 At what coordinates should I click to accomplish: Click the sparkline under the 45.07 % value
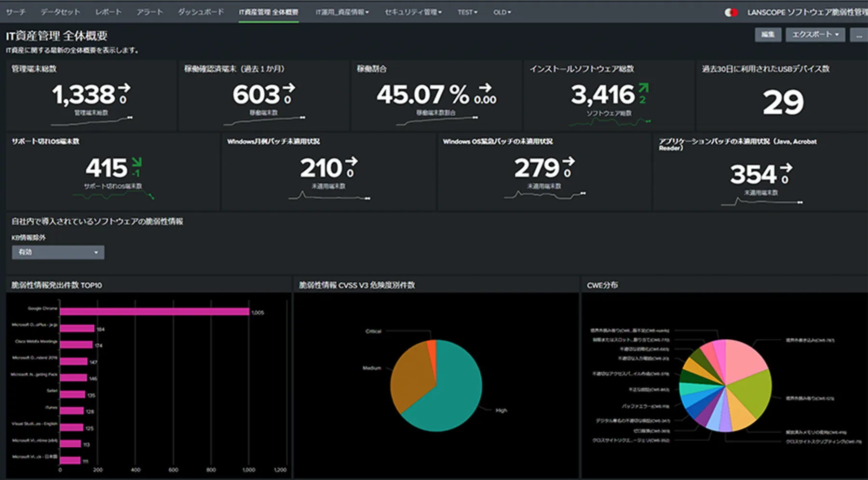point(437,121)
